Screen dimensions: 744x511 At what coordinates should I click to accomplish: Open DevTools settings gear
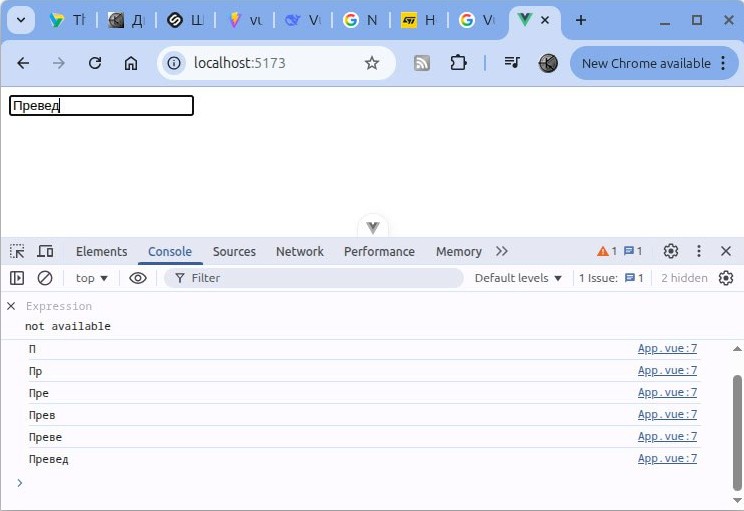click(671, 251)
